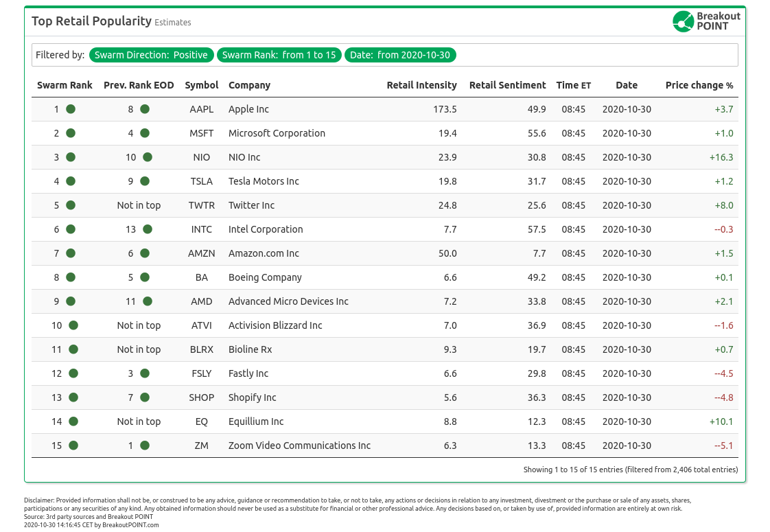Click the Breakout POINT logo
770x532 pixels.
point(706,21)
